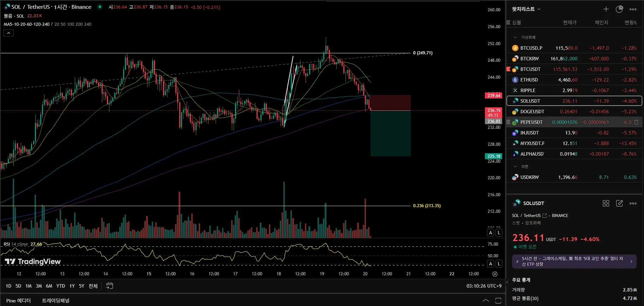The image size is (644, 306).
Task: Sort the watchlist by 변동% column
Action: (x=631, y=22)
